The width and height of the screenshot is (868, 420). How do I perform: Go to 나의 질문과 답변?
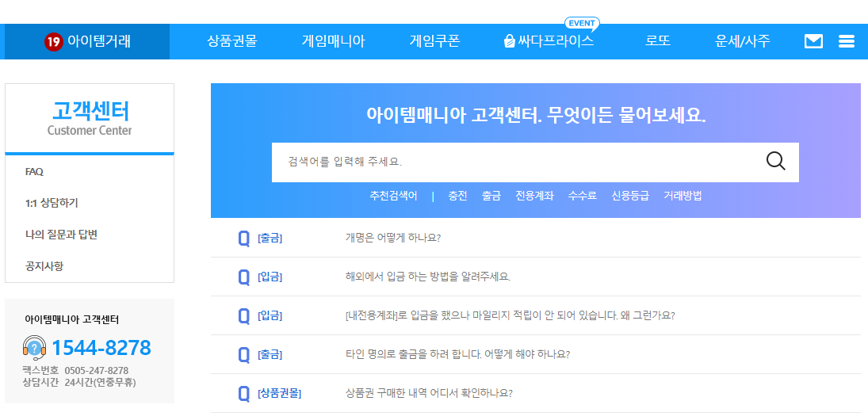point(62,235)
